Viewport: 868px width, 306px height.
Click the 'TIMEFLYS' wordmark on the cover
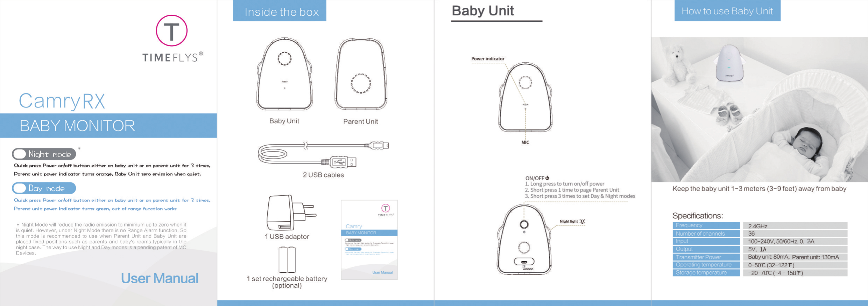(x=172, y=57)
